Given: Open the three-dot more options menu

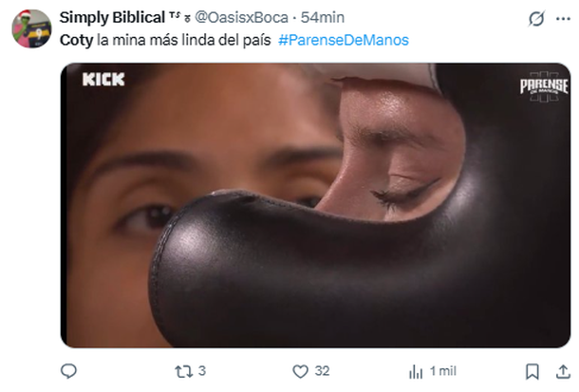Looking at the screenshot, I should [x=563, y=18].
